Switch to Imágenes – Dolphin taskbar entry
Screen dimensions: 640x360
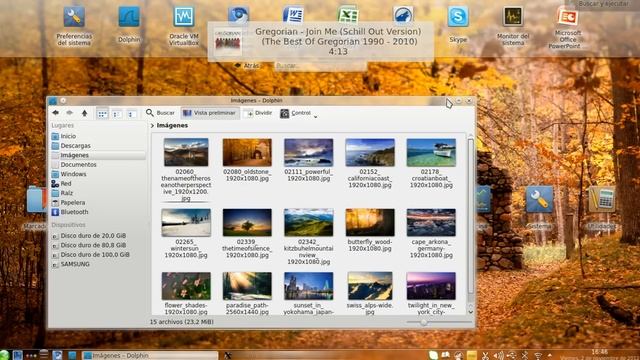(149, 356)
